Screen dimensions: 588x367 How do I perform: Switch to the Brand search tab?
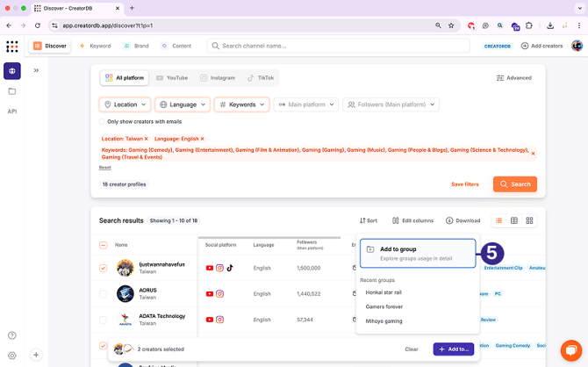tap(136, 46)
